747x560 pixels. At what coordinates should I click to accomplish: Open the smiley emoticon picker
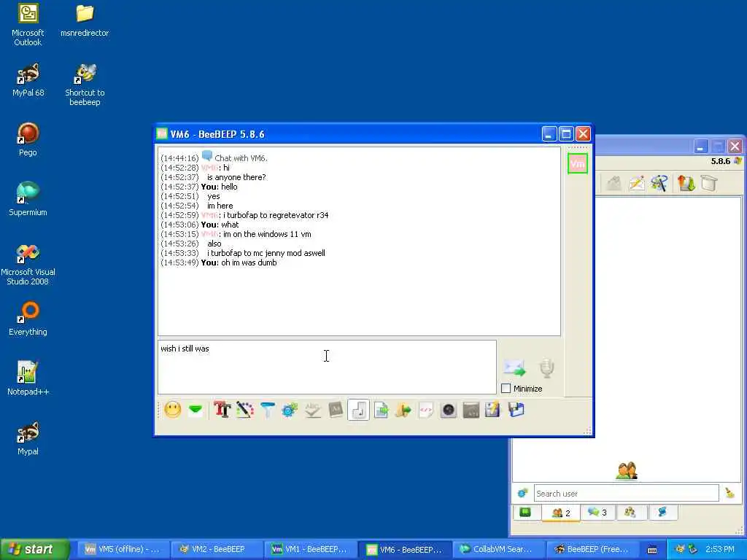172,410
